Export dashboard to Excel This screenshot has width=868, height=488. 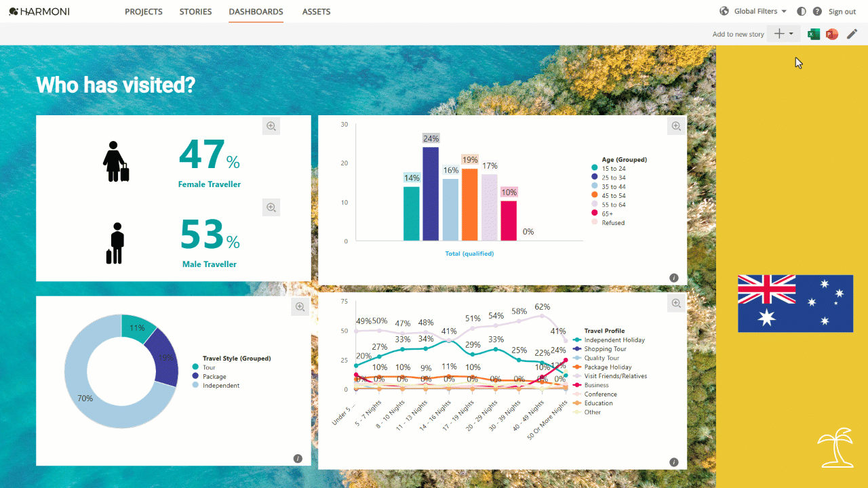pyautogui.click(x=814, y=34)
